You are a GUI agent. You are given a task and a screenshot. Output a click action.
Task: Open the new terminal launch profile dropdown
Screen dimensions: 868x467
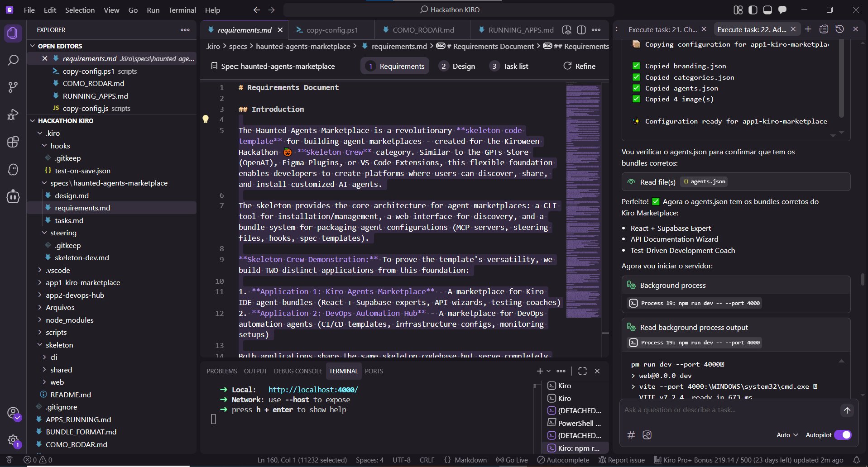pyautogui.click(x=549, y=371)
